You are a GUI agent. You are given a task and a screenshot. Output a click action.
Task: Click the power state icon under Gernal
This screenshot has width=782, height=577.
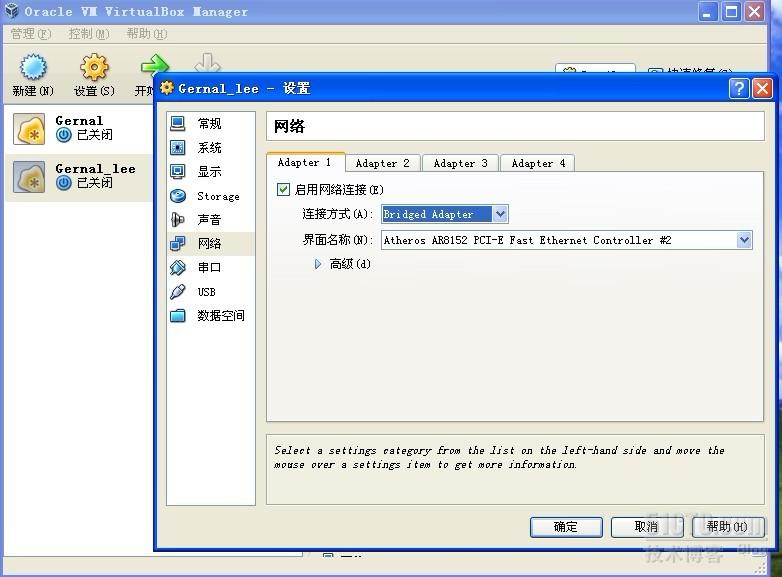tap(63, 135)
